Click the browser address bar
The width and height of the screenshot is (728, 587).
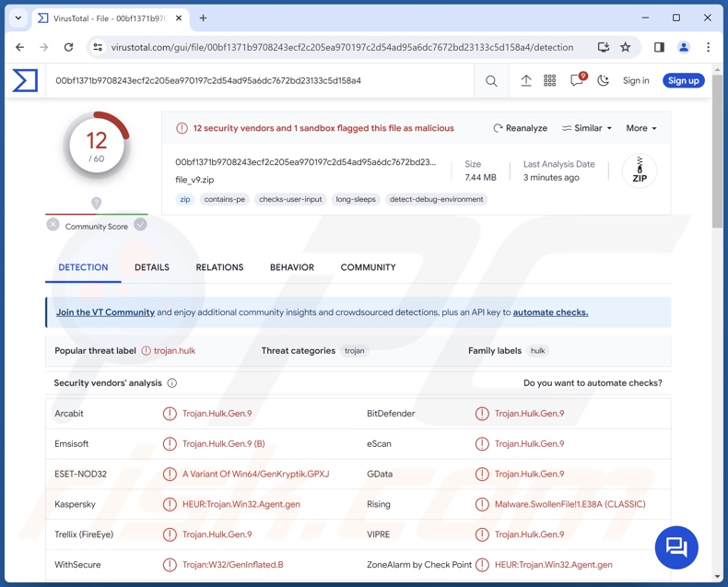(342, 47)
